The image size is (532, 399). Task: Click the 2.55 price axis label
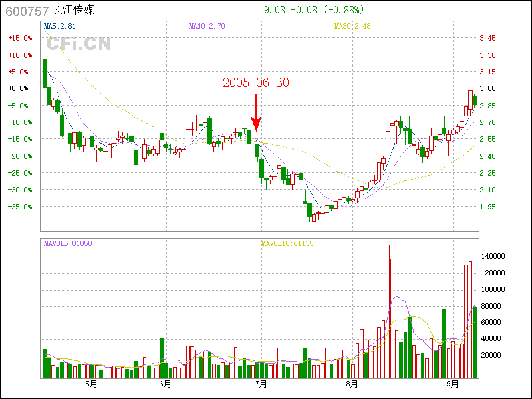coord(488,139)
